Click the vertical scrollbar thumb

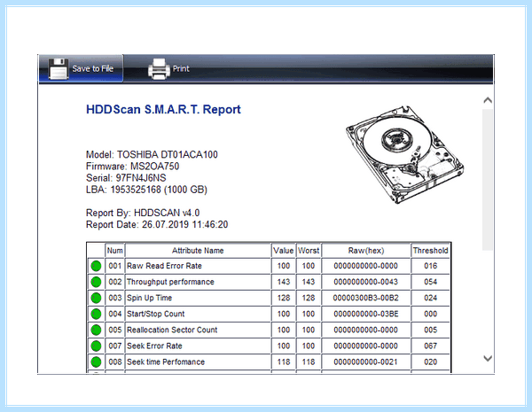click(x=488, y=180)
